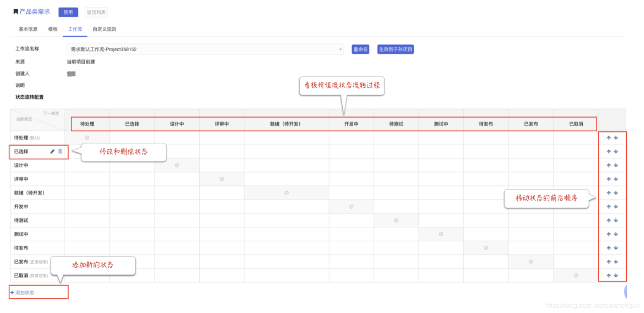Click the 产品类需求 title
Screen dimensions: 644x313
(x=35, y=12)
